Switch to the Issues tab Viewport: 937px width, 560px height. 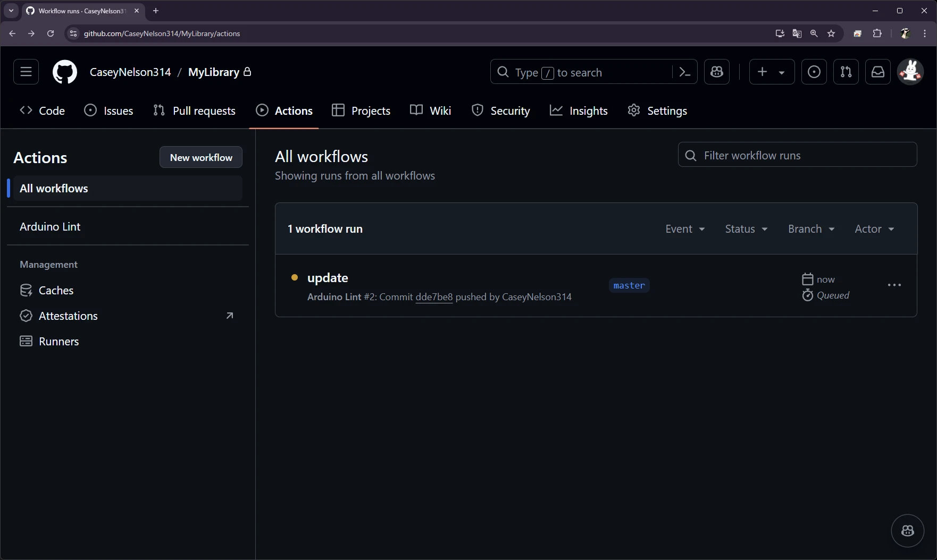[108, 111]
